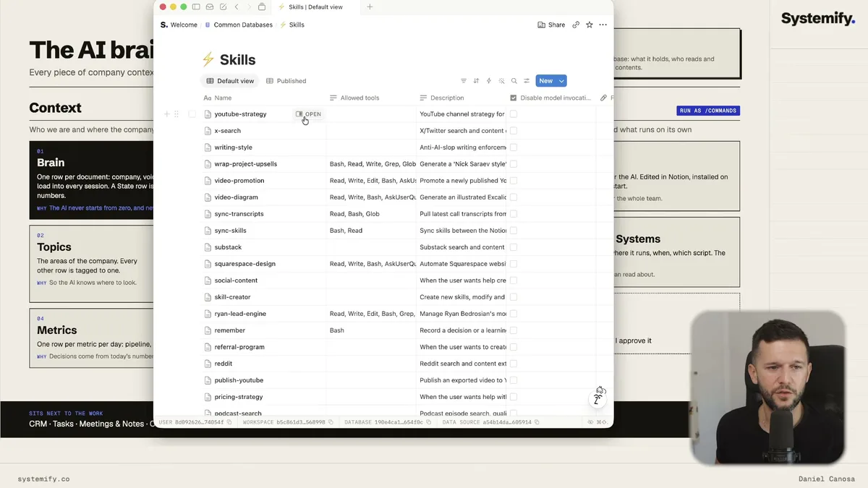Tick the row select checkbox for youtube-strategy

pos(192,114)
